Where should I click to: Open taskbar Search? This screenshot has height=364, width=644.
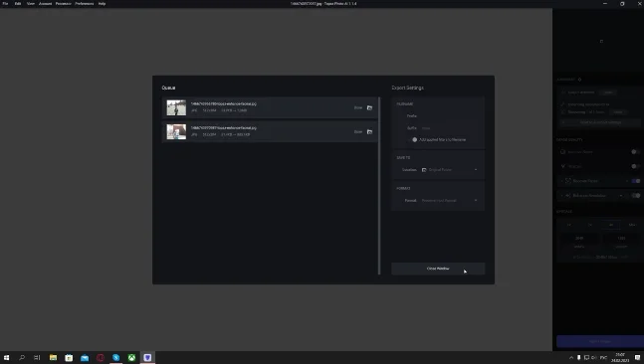pyautogui.click(x=22, y=358)
